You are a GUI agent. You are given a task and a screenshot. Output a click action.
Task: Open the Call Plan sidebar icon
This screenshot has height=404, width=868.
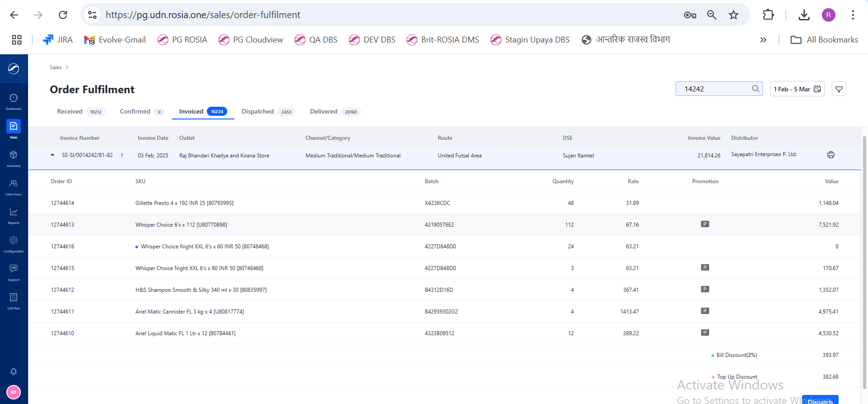point(14,300)
